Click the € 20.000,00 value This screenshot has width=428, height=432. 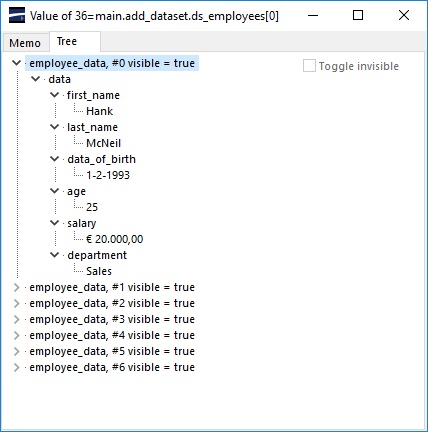pyautogui.click(x=115, y=239)
